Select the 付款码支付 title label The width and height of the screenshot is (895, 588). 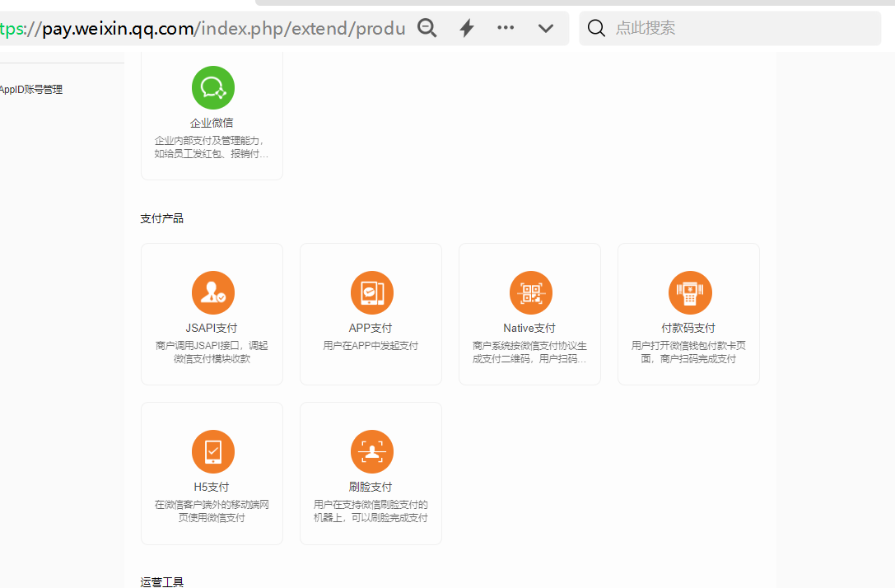click(688, 328)
